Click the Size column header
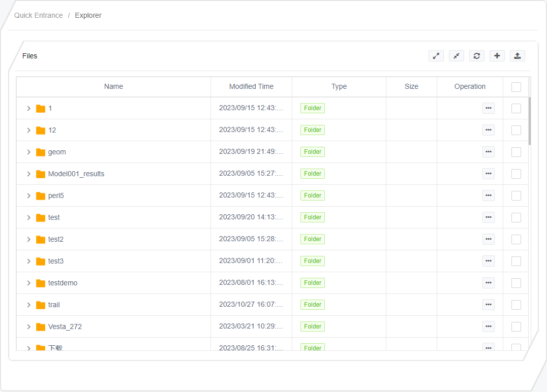Viewport: 547px width, 392px height. click(411, 86)
